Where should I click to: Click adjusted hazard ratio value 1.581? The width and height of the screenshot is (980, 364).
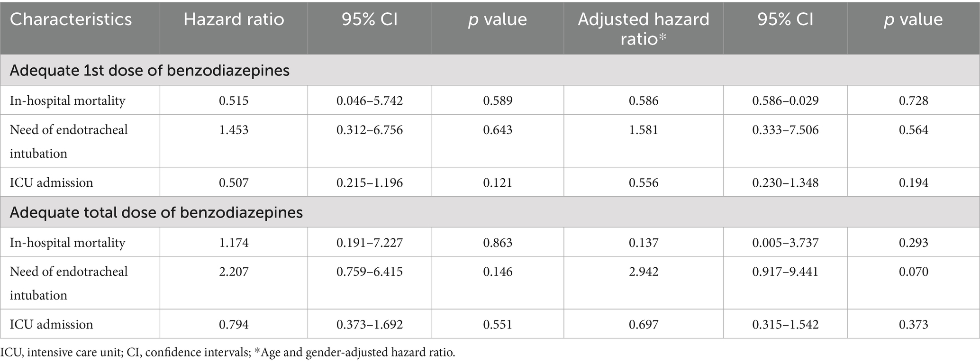pyautogui.click(x=644, y=129)
